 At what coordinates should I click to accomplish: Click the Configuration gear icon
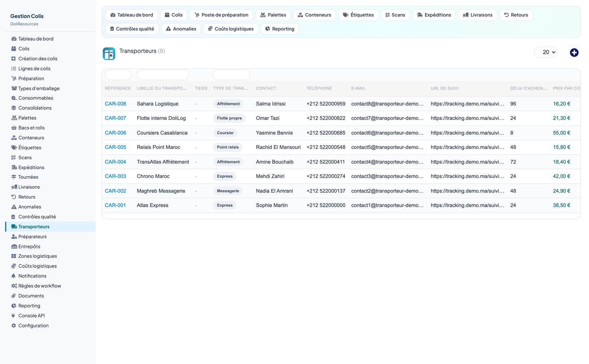(x=14, y=326)
